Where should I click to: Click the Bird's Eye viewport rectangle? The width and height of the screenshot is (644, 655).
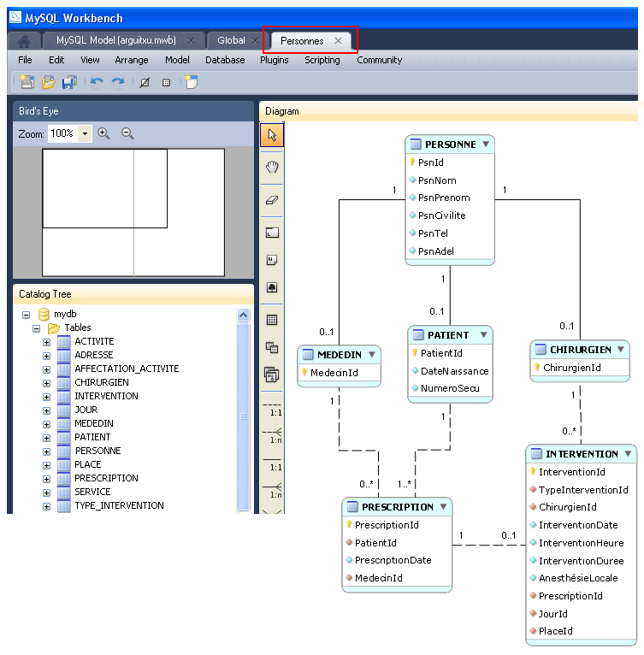105,188
